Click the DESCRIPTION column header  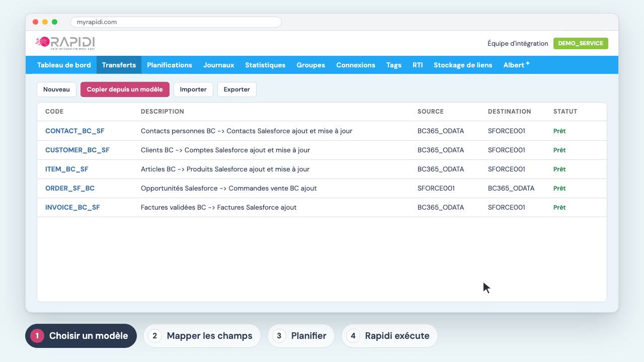click(x=163, y=112)
